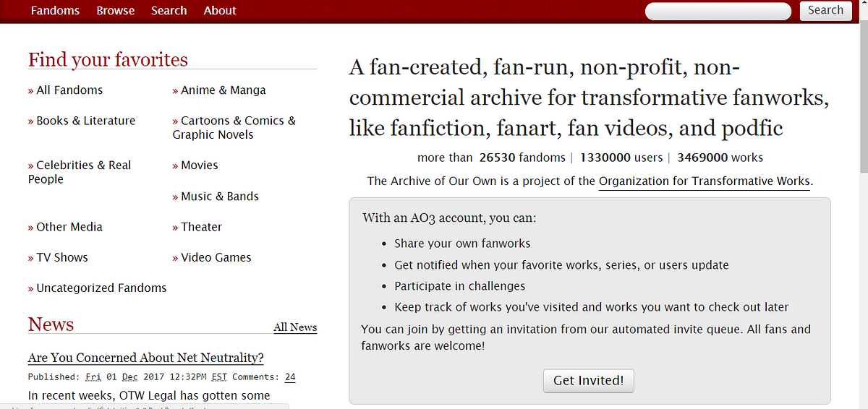Open the Fandoms menu
868x409 pixels.
pos(55,11)
